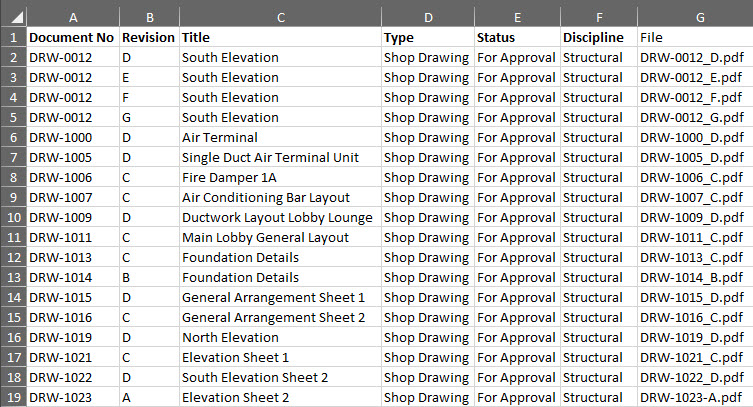Viewport: 753px width, 407px height.
Task: Click the Document No header cell
Action: pos(73,37)
